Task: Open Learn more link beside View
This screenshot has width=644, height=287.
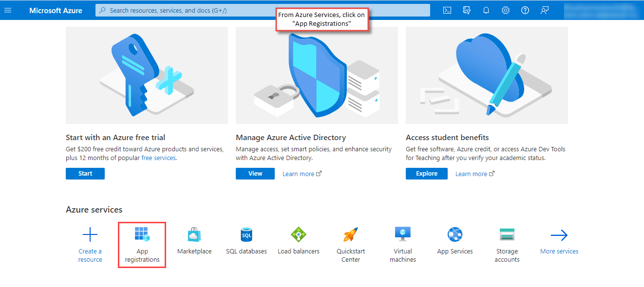Action: [302, 174]
